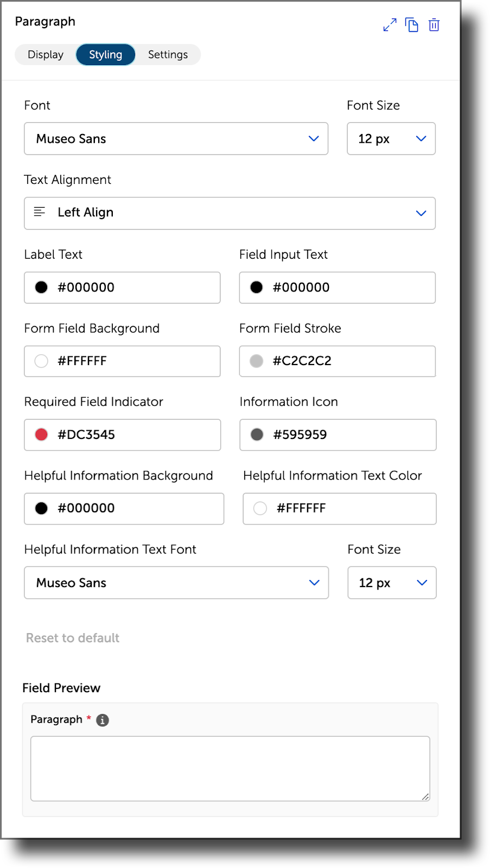
Task: Open the Settings tab
Action: pyautogui.click(x=168, y=55)
